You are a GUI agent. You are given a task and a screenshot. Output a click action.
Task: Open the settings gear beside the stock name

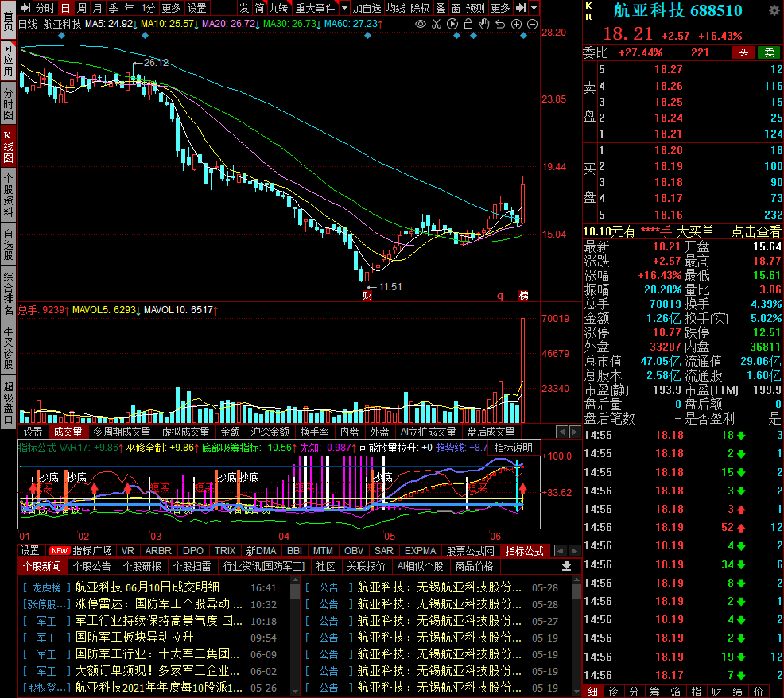point(774,10)
